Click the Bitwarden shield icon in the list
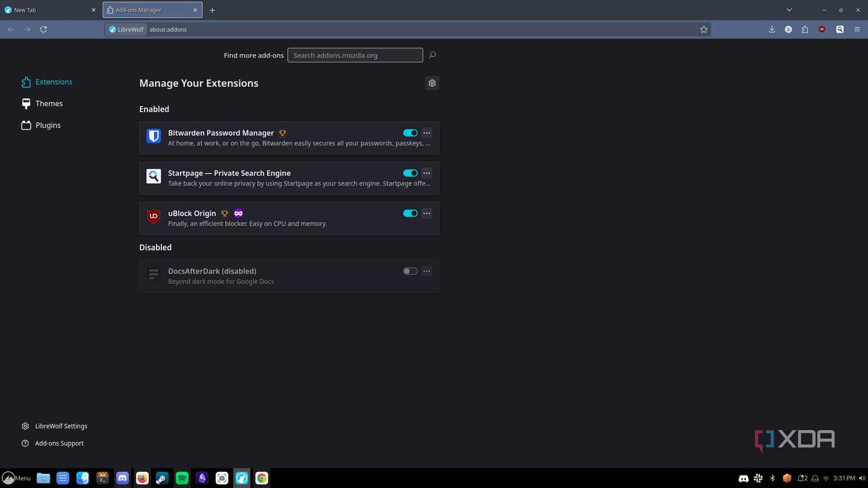Screen dimensions: 868x488 (x=154, y=136)
